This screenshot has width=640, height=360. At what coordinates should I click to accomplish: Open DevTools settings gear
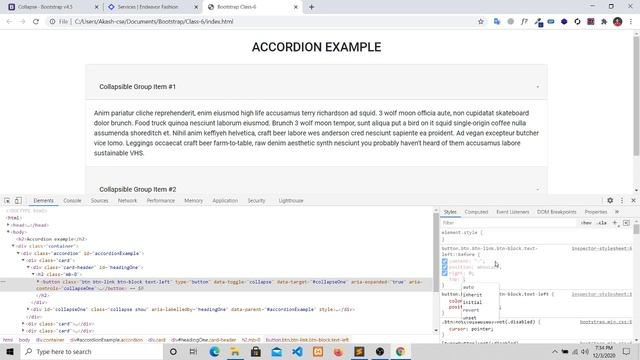610,200
